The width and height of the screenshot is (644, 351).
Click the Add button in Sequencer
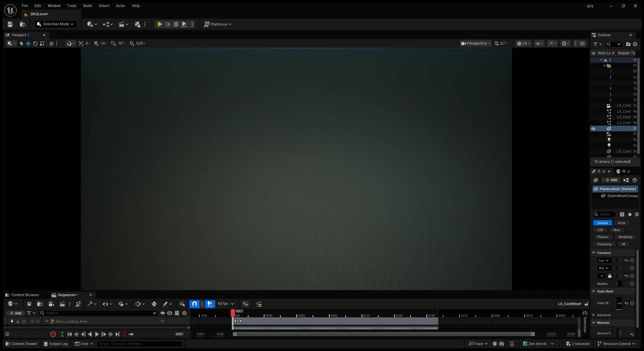16,313
